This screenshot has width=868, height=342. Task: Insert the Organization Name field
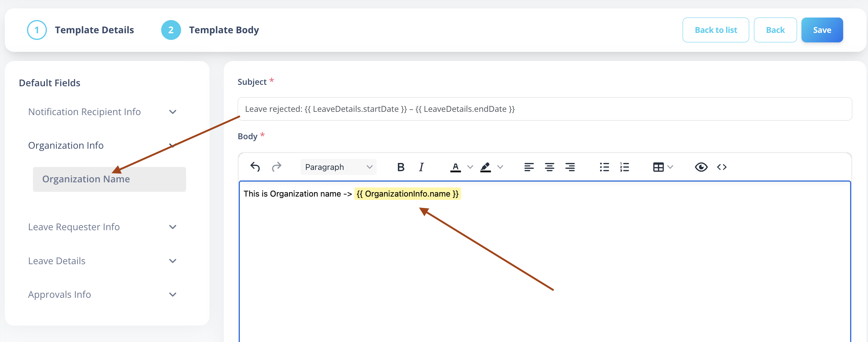pos(109,179)
